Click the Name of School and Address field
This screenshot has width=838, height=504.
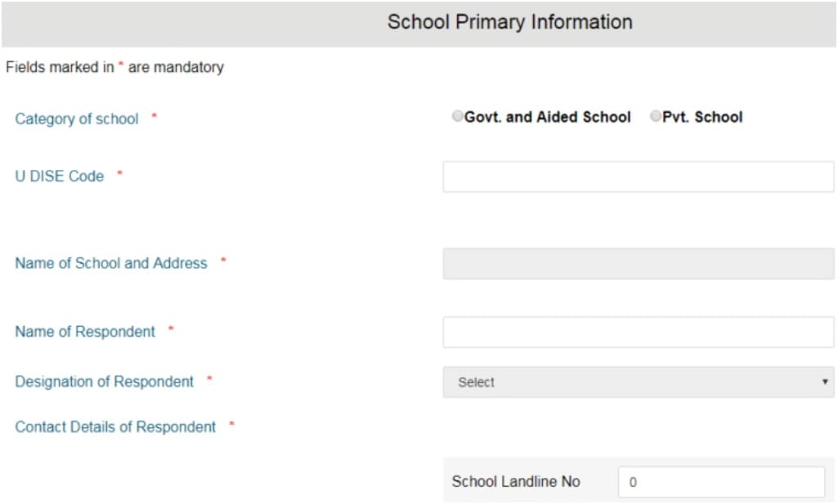pyautogui.click(x=638, y=264)
